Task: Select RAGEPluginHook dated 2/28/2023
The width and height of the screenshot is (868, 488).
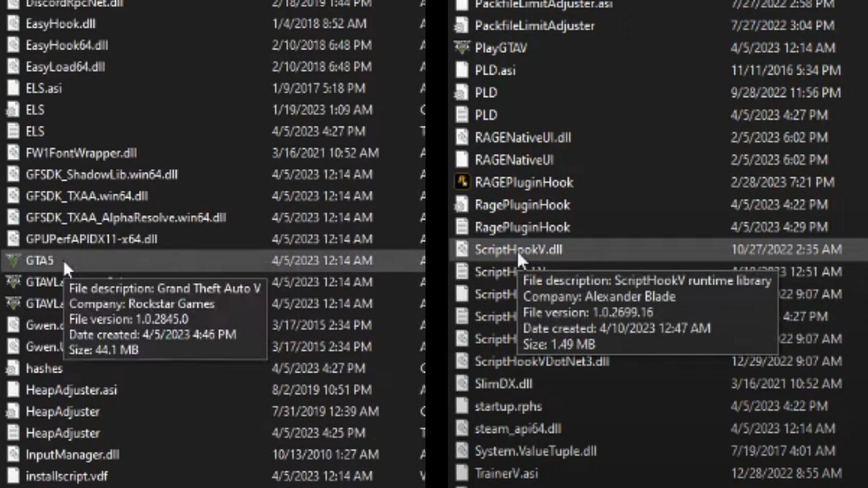Action: [524, 182]
